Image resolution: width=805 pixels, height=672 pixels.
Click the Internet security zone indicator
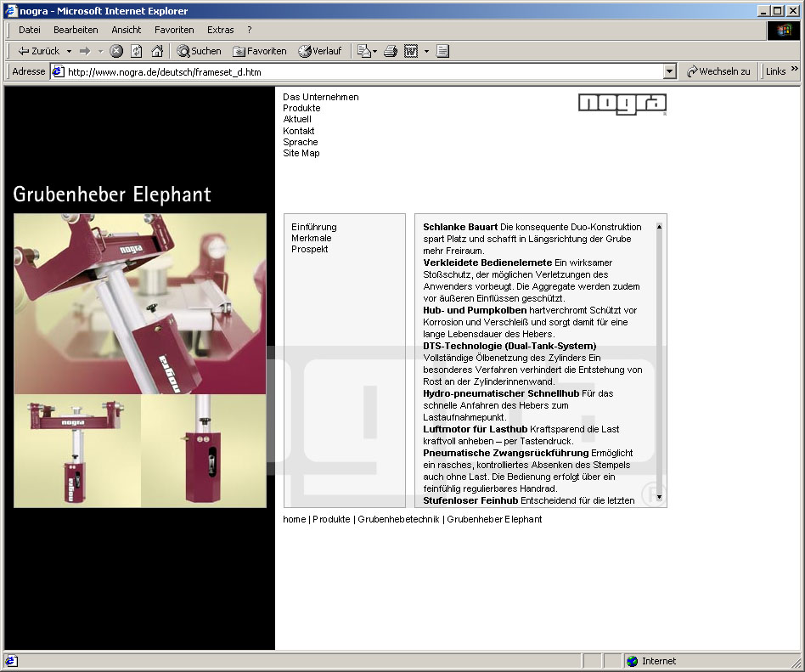pos(651,661)
